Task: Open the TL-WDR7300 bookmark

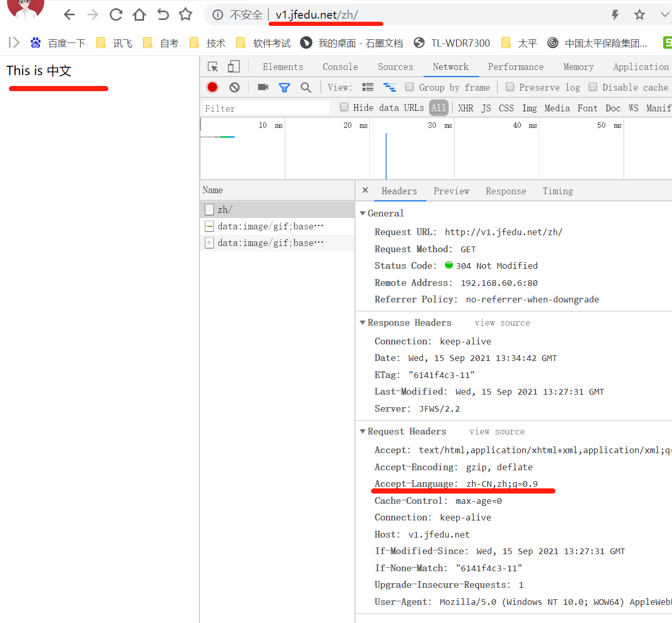Action: (452, 43)
